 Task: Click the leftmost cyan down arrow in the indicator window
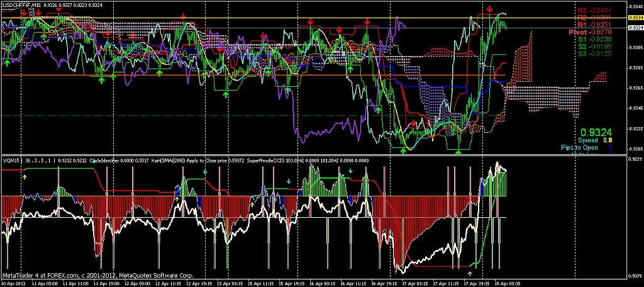click(204, 171)
